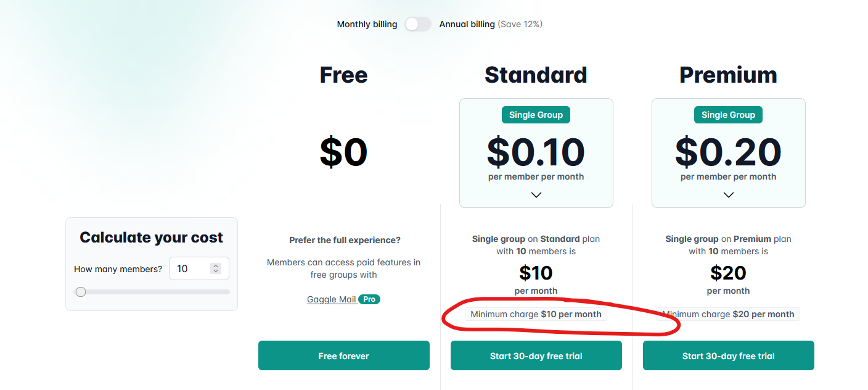Start the Premium 30-day free trial

tap(728, 355)
